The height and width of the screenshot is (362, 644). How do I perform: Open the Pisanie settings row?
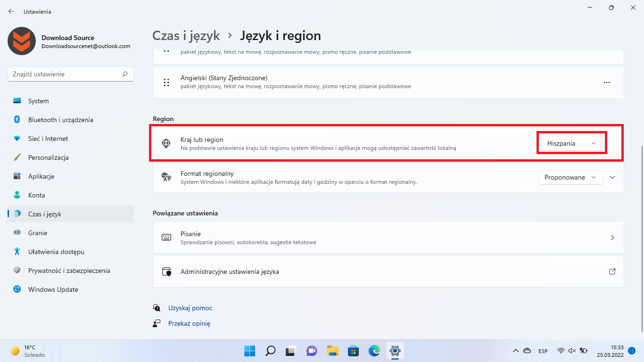pyautogui.click(x=388, y=238)
